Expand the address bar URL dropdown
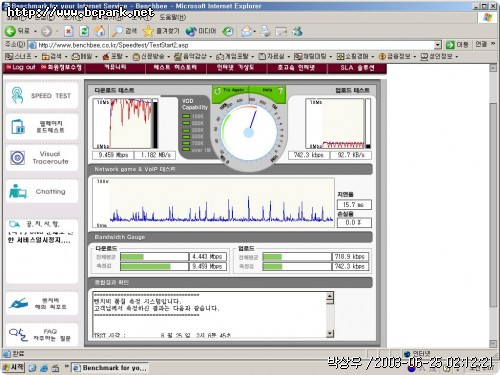 (438, 45)
